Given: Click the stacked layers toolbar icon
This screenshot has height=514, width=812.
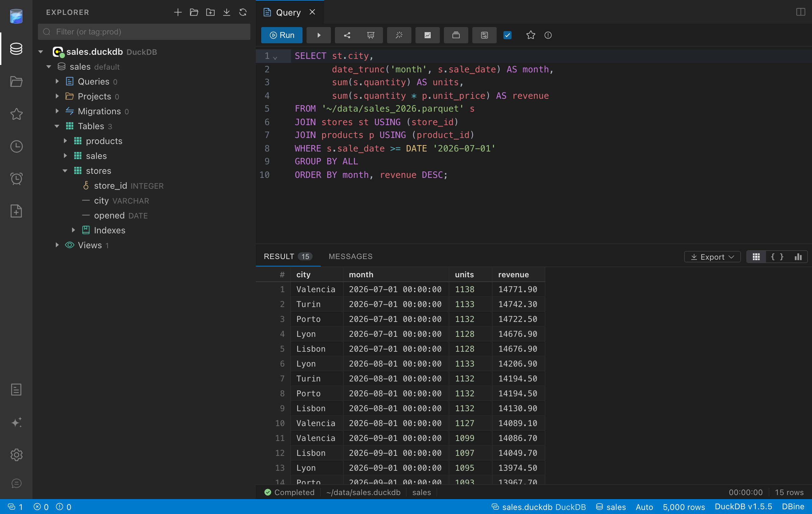Looking at the screenshot, I should [456, 35].
